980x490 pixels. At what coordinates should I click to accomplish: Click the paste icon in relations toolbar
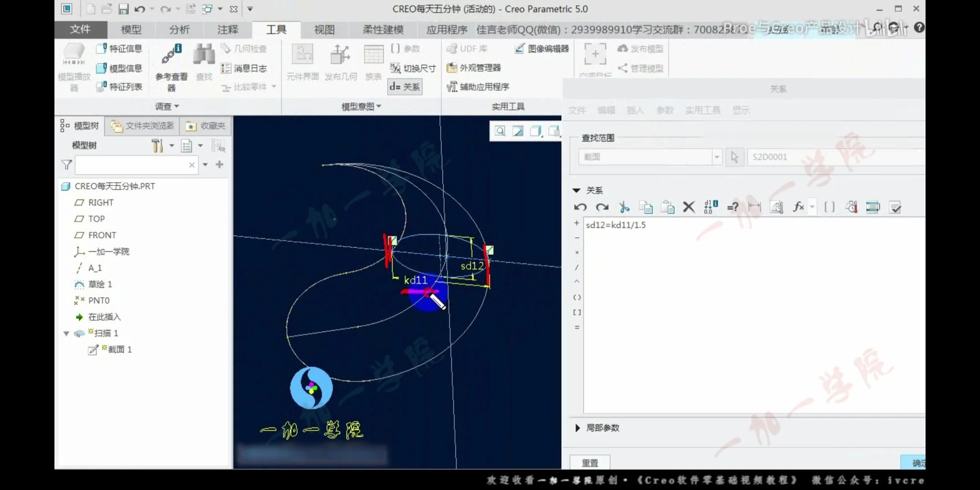pyautogui.click(x=667, y=207)
